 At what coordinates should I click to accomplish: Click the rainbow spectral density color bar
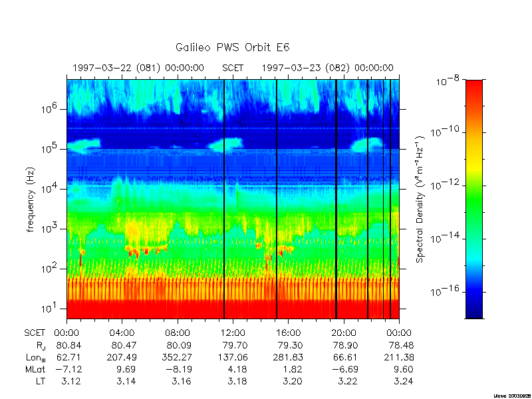[x=474, y=199]
